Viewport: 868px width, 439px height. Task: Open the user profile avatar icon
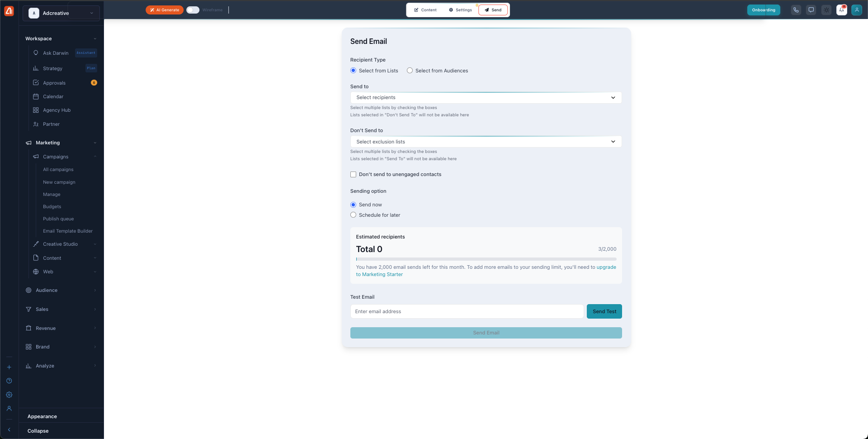point(857,10)
